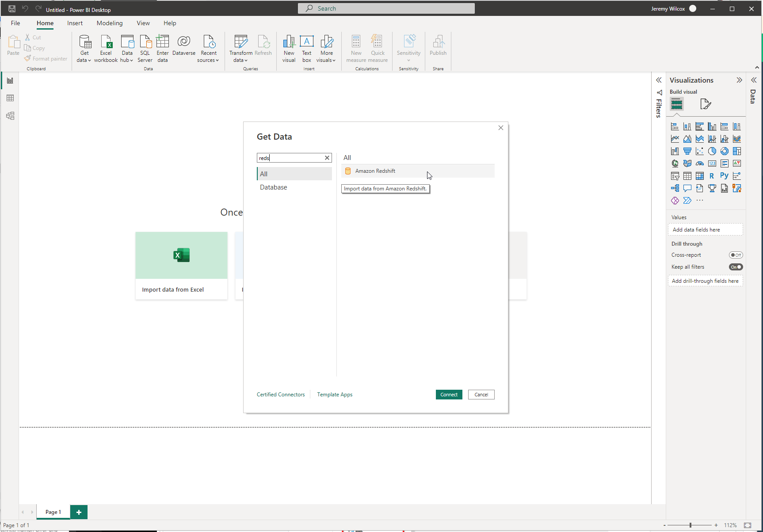Pick the pie chart visualization
The image size is (763, 532).
712,151
